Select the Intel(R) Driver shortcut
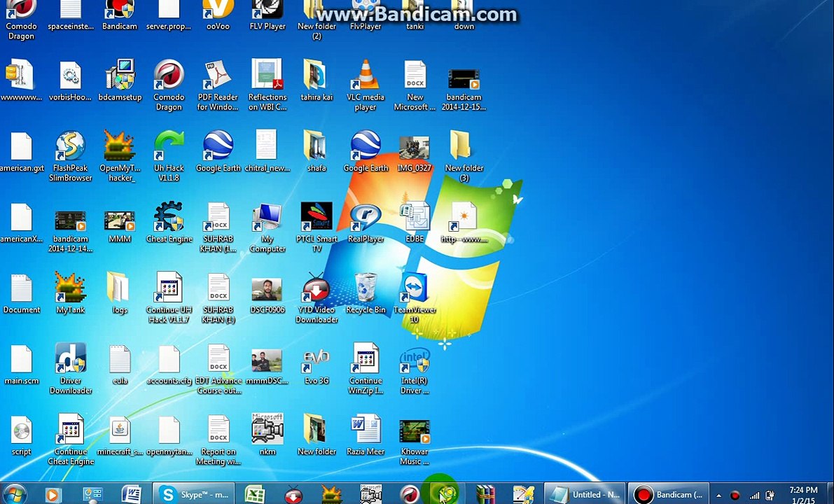The height and width of the screenshot is (504, 834). point(415,369)
